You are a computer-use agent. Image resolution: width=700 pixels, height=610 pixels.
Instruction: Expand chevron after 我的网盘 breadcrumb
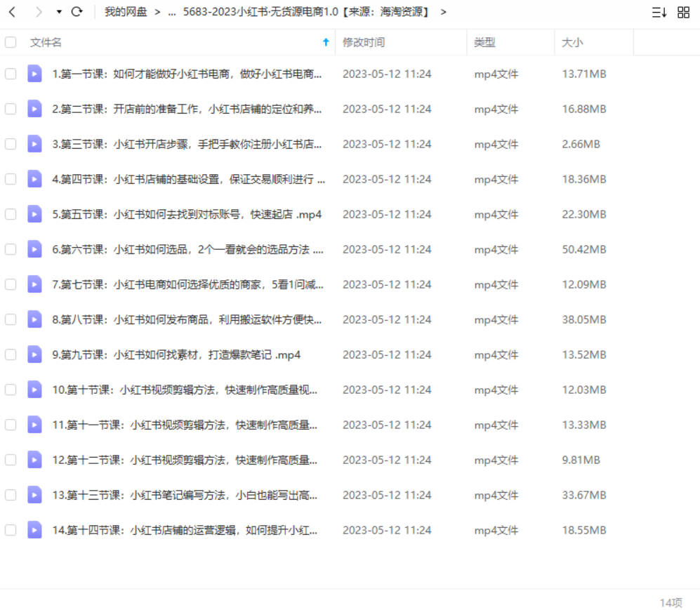pos(157,12)
